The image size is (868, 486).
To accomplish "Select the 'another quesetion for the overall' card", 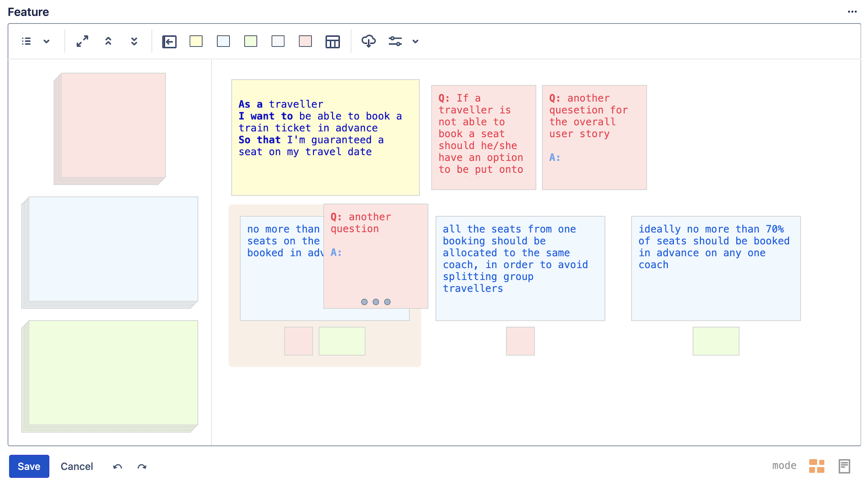I will (x=594, y=137).
